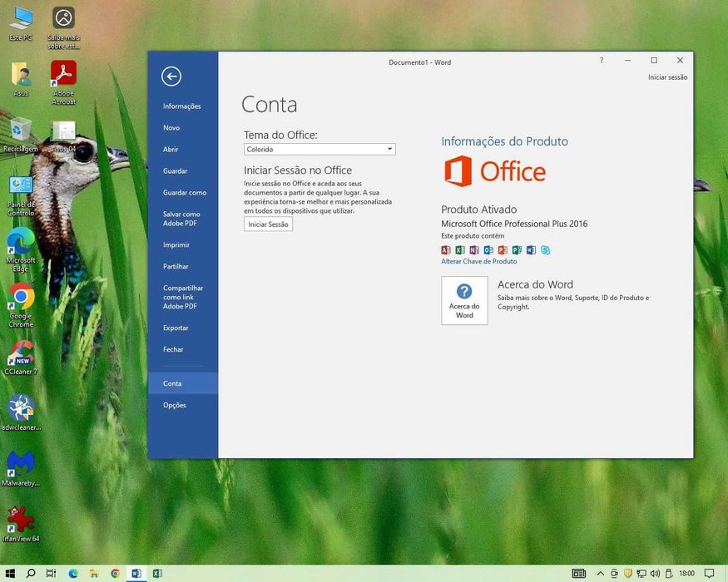Viewport: 728px width, 582px height.
Task: Click Iniciar sessão link at top right
Action: pos(667,77)
